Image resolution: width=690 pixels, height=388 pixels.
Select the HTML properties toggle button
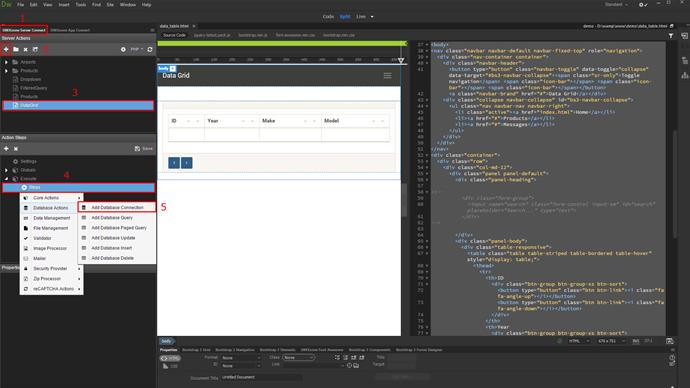point(170,359)
